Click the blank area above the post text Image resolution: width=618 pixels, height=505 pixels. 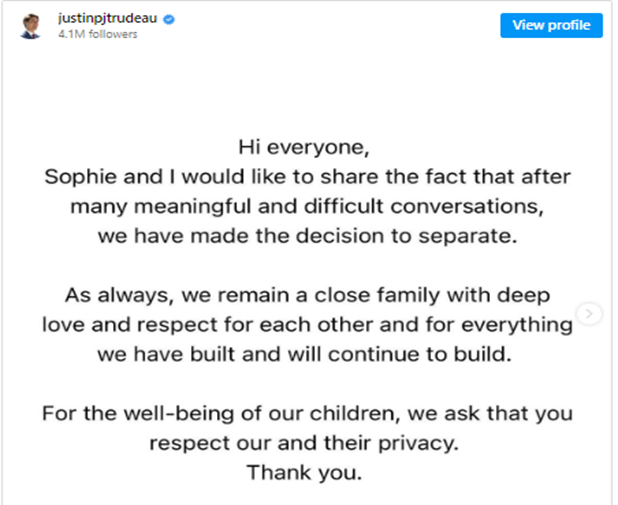(x=307, y=87)
